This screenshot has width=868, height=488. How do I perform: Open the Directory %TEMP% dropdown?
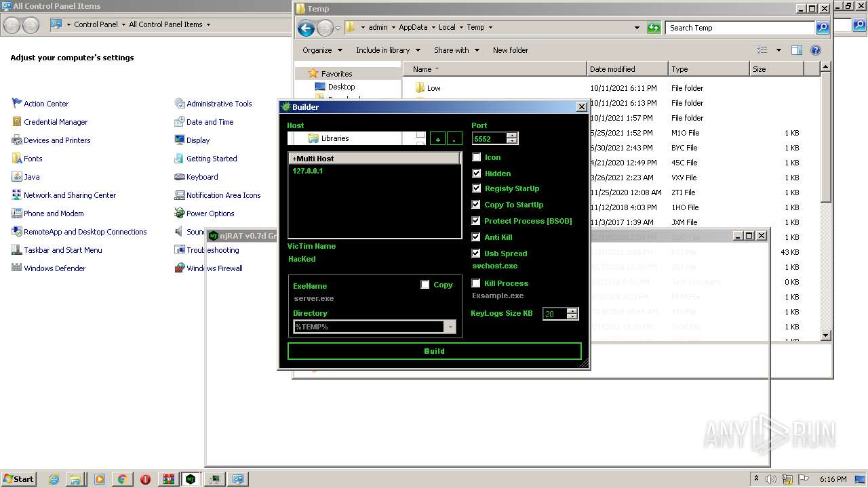tap(450, 327)
